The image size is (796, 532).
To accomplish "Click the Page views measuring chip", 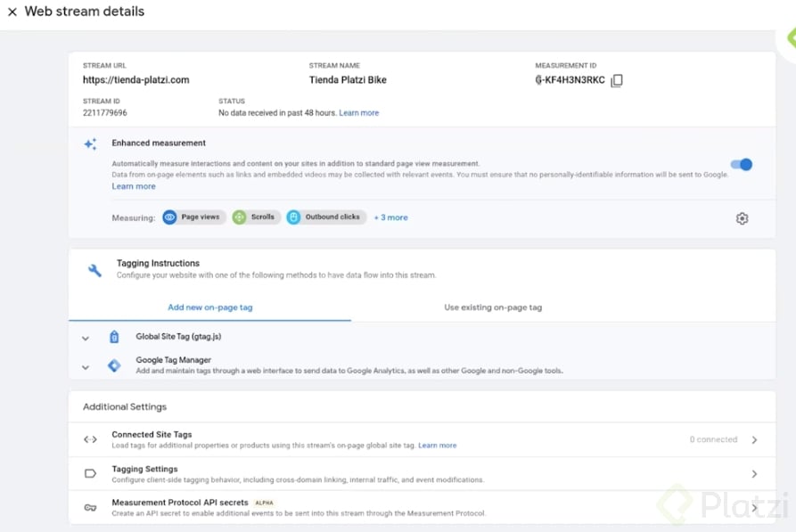I will (194, 217).
